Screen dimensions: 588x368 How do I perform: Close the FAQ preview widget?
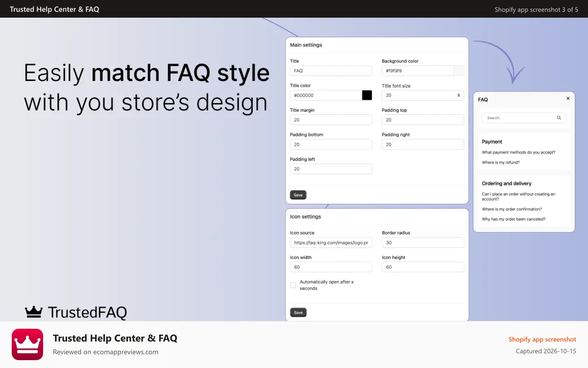coord(568,99)
